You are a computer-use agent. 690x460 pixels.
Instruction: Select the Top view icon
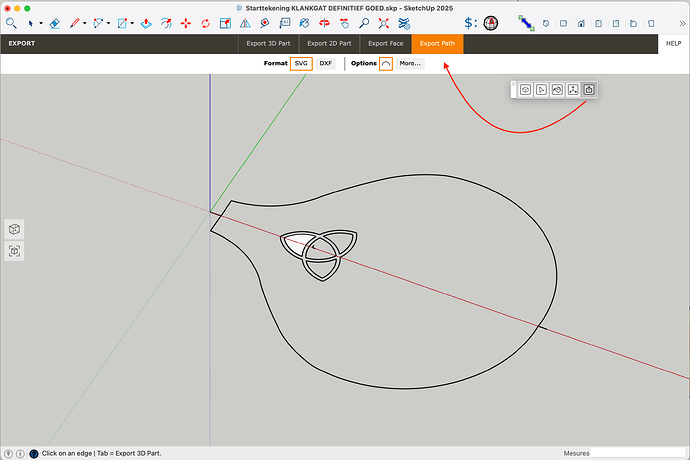pos(563,23)
